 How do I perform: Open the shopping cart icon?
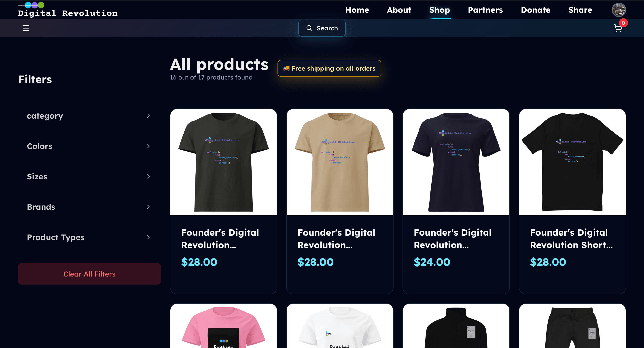pyautogui.click(x=618, y=28)
